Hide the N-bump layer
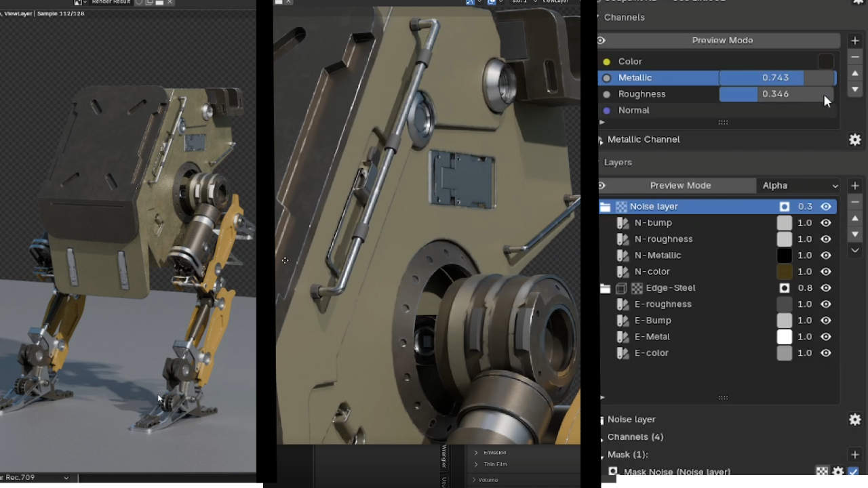This screenshot has height=488, width=868. pos(826,223)
